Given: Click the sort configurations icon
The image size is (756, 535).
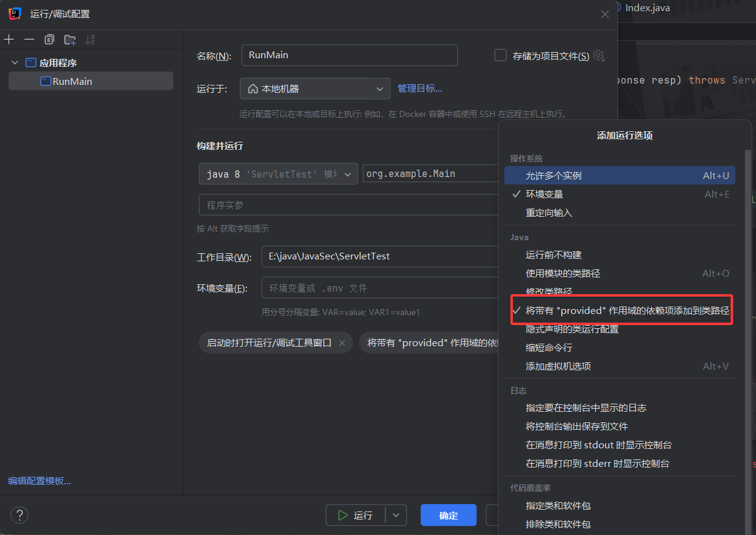Looking at the screenshot, I should point(90,40).
